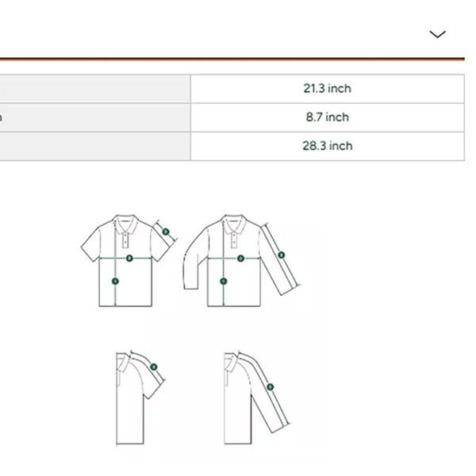The height and width of the screenshot is (476, 476).
Task: Collapse the size chart section chevron
Action: [437, 34]
